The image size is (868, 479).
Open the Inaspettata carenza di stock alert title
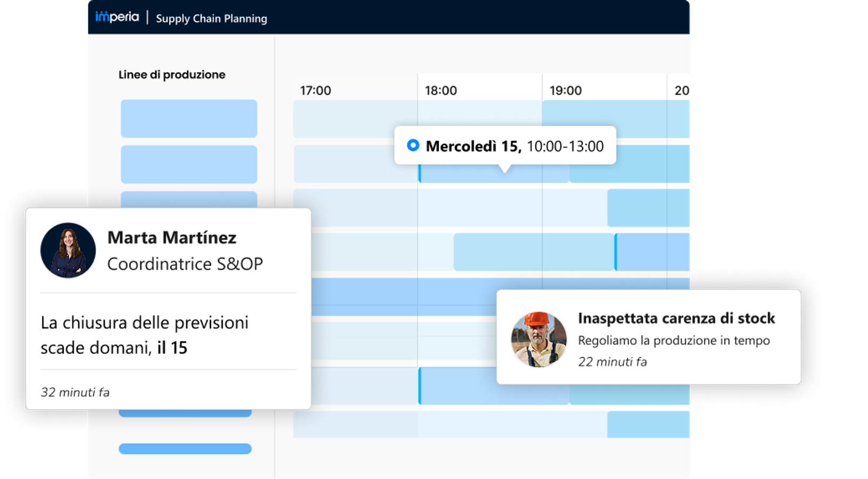(676, 318)
